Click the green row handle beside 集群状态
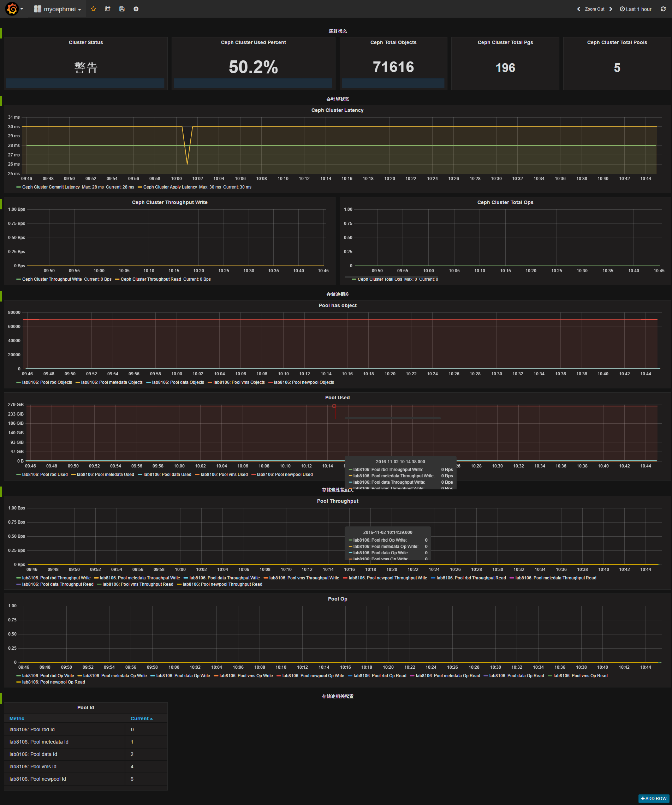 pyautogui.click(x=1, y=33)
